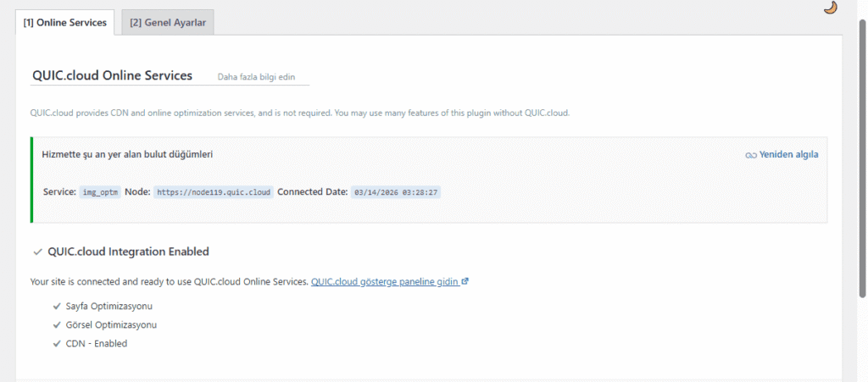
Task: Click the external link icon after gösterge paneline gidin
Action: pos(465,281)
